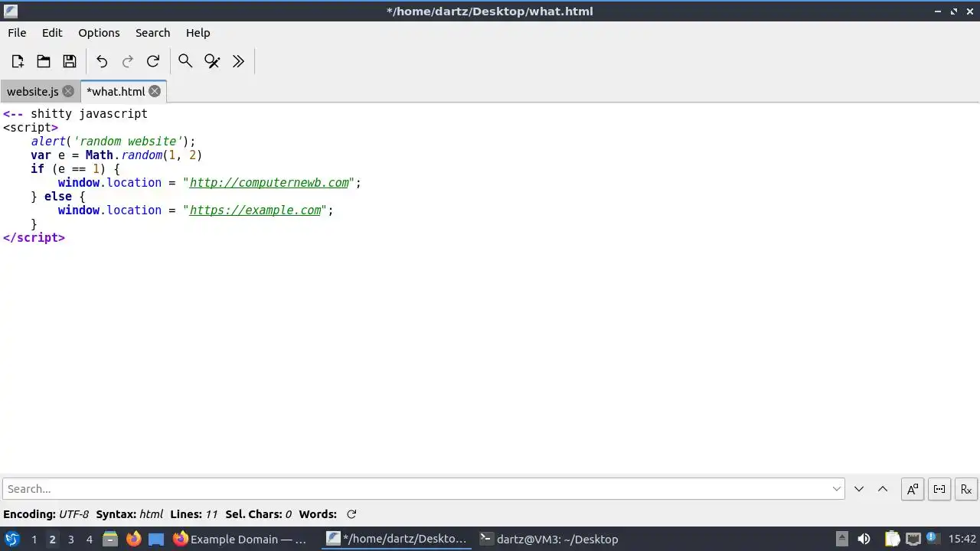Open the notification tray icon
The image size is (980, 551).
click(x=933, y=539)
